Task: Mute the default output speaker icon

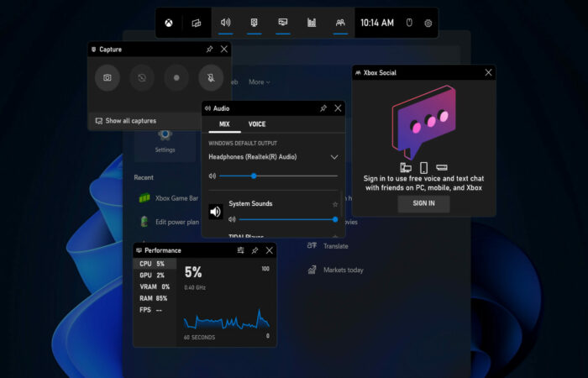Action: (213, 176)
